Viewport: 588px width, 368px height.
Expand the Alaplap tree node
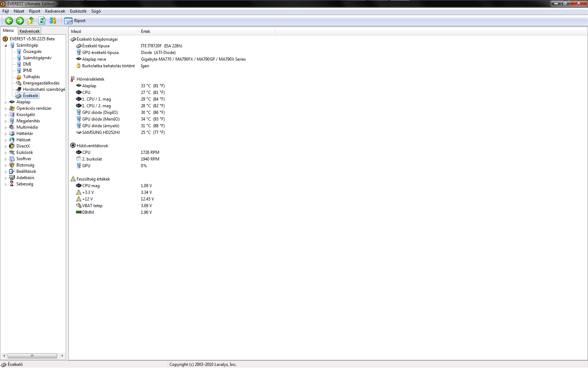pyautogui.click(x=6, y=102)
